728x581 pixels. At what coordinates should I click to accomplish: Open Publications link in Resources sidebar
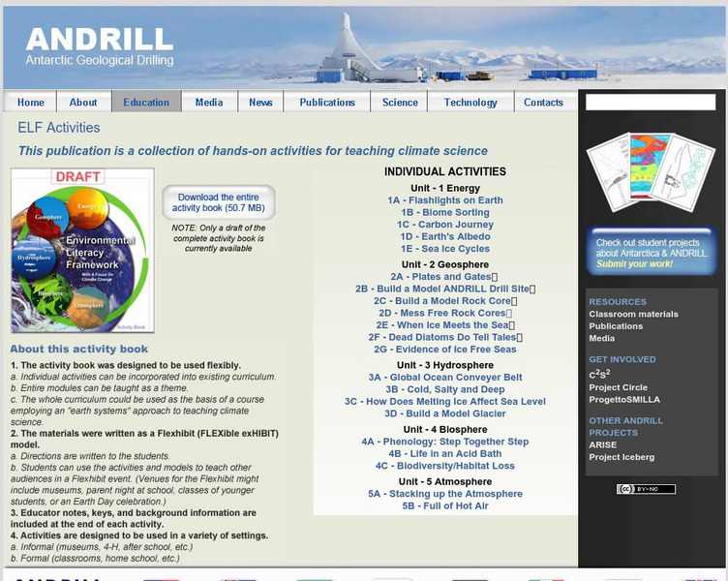click(x=616, y=326)
